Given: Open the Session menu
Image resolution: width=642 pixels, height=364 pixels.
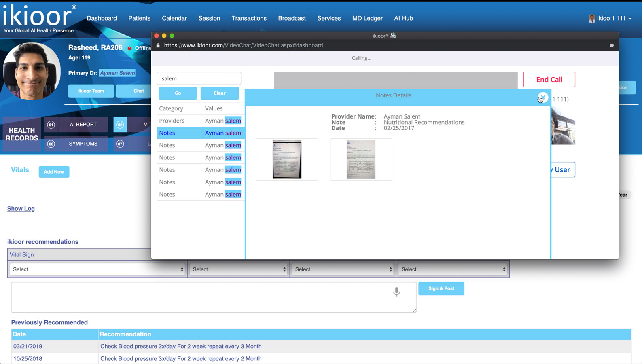Looking at the screenshot, I should click(x=209, y=18).
